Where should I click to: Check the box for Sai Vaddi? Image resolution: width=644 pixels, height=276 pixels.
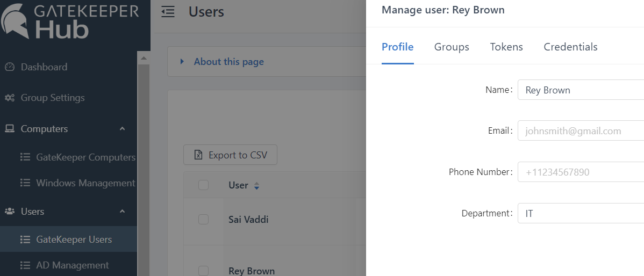[x=203, y=219]
